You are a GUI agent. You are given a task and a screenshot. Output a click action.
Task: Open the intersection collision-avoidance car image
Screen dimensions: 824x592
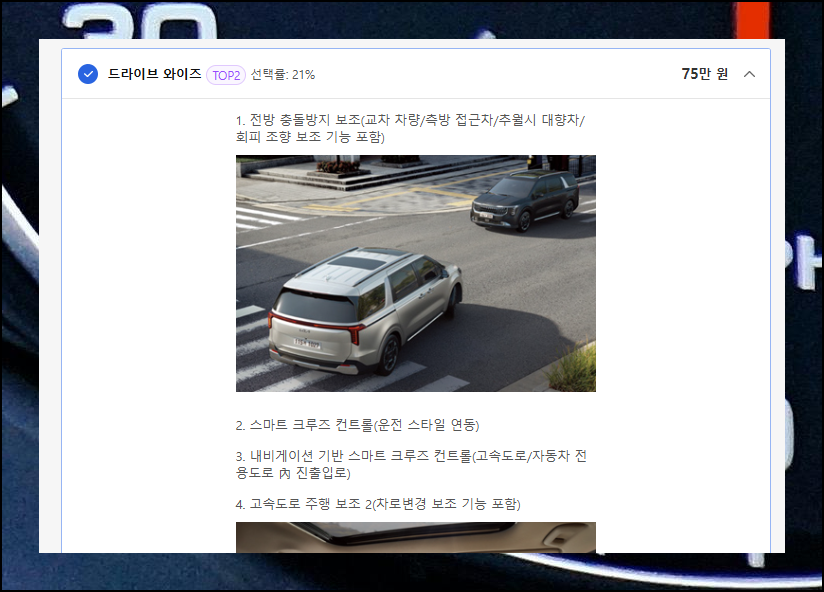pyautogui.click(x=416, y=273)
